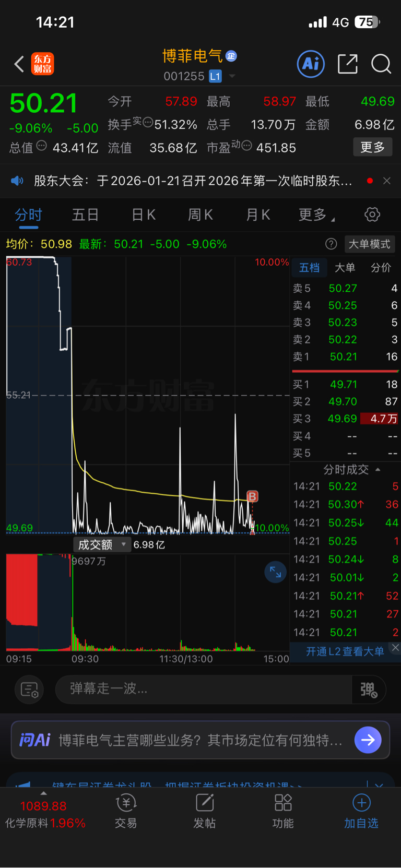Collapse the 分时成交 header arrow
This screenshot has width=401, height=868.
click(x=378, y=470)
